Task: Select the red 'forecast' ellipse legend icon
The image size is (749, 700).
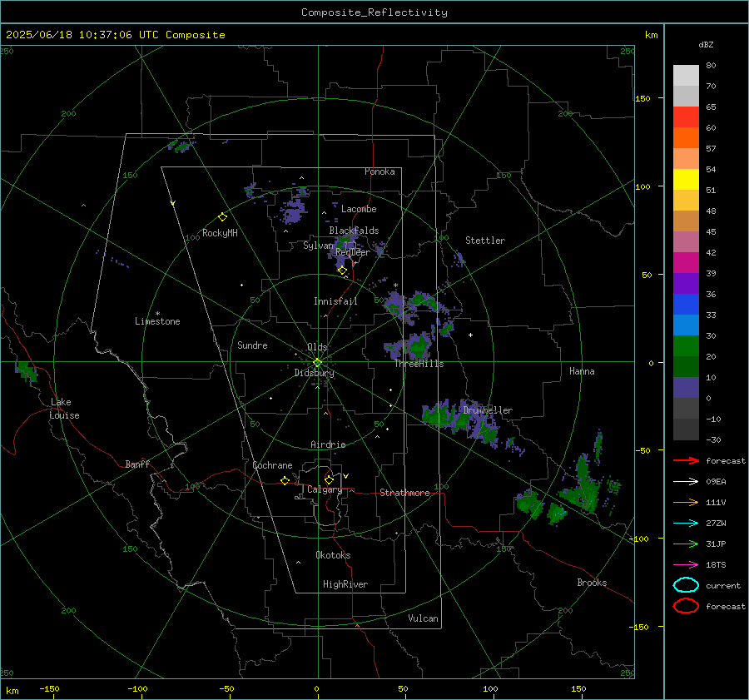Action: pyautogui.click(x=686, y=606)
